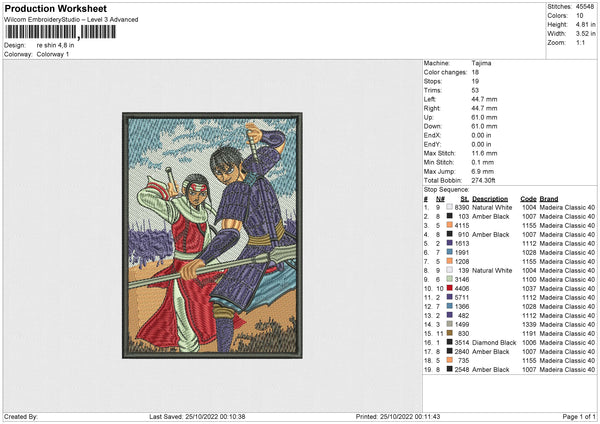
Task: Select the orange swatch in stop 18 (735 stitches)
Action: (450, 360)
